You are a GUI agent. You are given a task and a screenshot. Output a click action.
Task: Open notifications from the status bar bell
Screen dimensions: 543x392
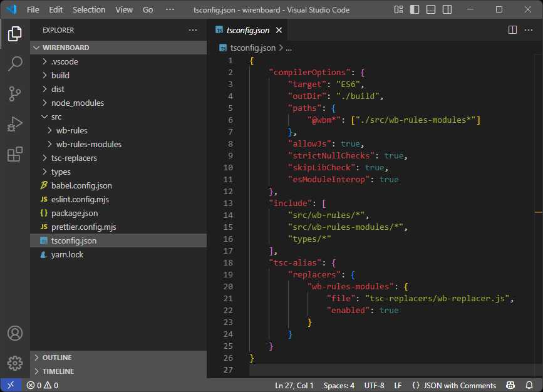click(x=529, y=385)
